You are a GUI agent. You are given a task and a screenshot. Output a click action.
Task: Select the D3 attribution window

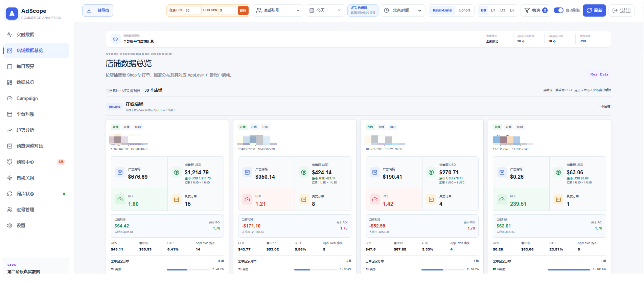(x=503, y=10)
